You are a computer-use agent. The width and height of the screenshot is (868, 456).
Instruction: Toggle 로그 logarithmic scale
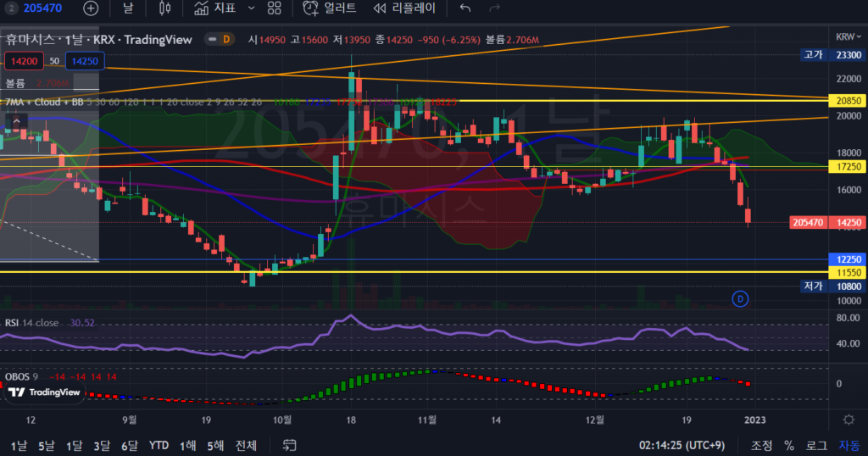click(x=816, y=445)
